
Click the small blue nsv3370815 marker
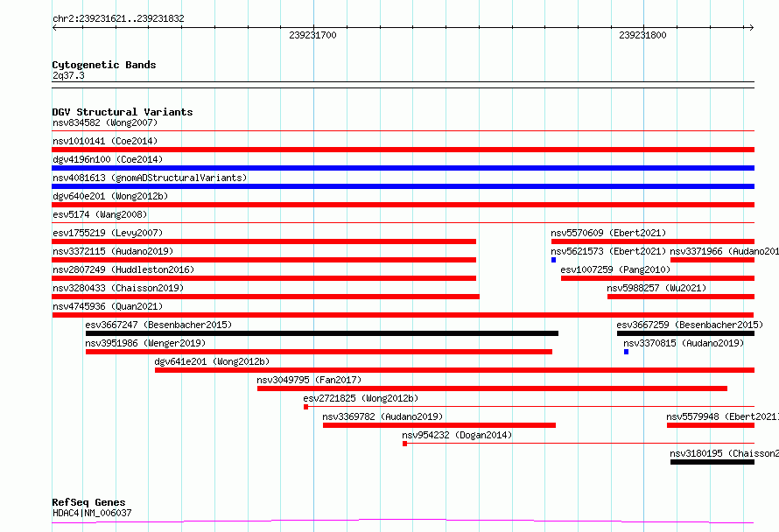[x=626, y=352]
